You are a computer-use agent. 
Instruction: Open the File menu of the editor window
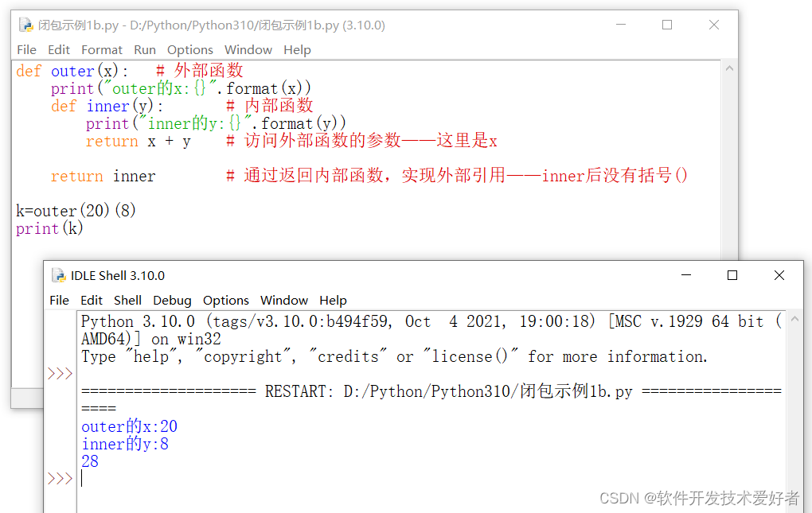pyautogui.click(x=26, y=49)
